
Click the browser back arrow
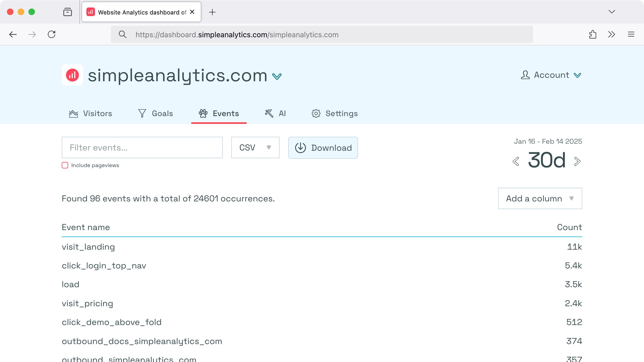point(13,34)
